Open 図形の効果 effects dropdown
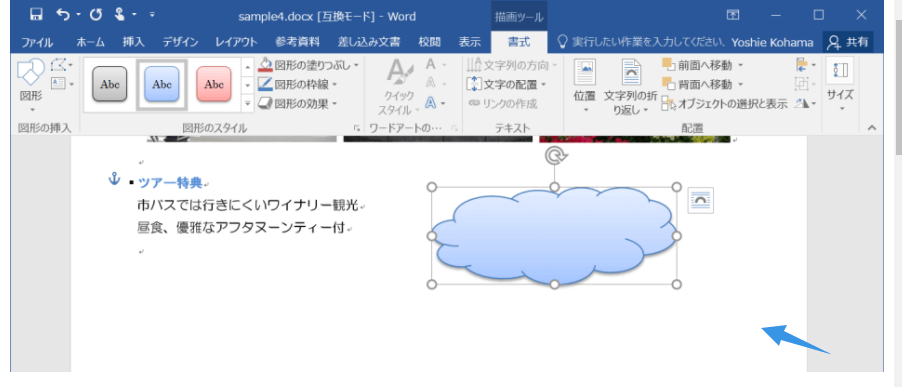This screenshot has height=387, width=902. (297, 104)
